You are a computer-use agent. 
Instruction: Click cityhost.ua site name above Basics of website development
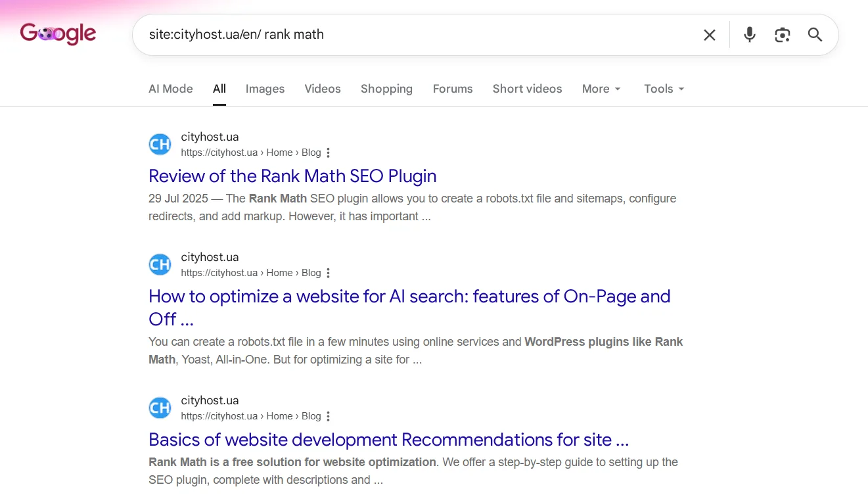pyautogui.click(x=210, y=401)
